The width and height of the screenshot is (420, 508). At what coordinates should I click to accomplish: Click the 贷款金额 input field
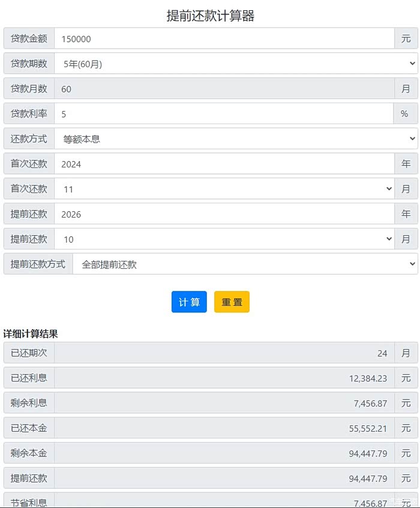click(224, 38)
